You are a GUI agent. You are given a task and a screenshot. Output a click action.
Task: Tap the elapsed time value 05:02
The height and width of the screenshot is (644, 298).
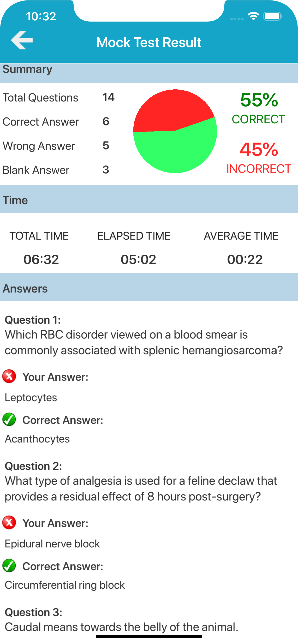(x=138, y=259)
